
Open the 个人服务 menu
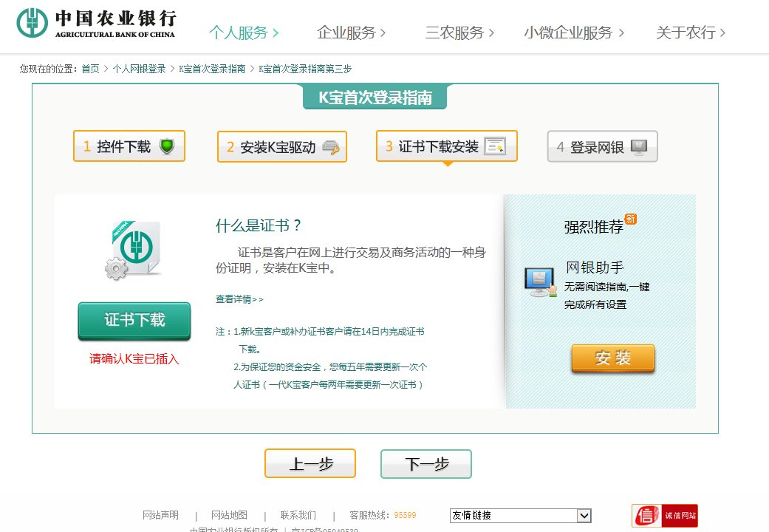(239, 33)
